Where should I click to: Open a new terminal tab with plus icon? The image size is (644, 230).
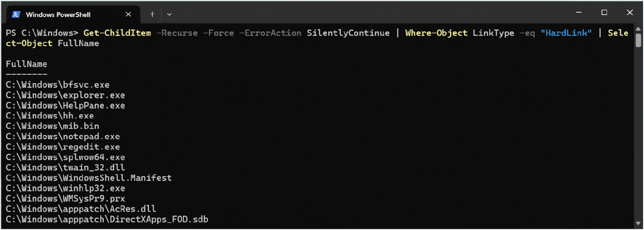152,14
